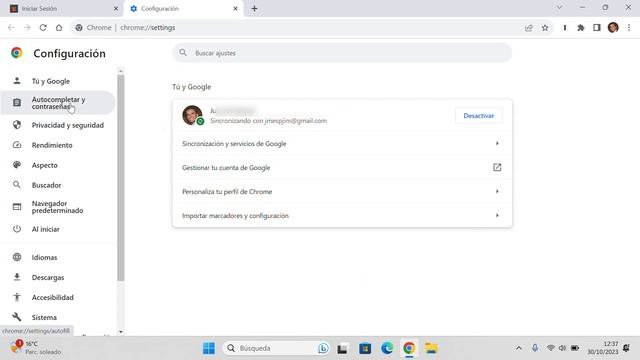Open a new browser tab
The image size is (640, 360).
[254, 9]
